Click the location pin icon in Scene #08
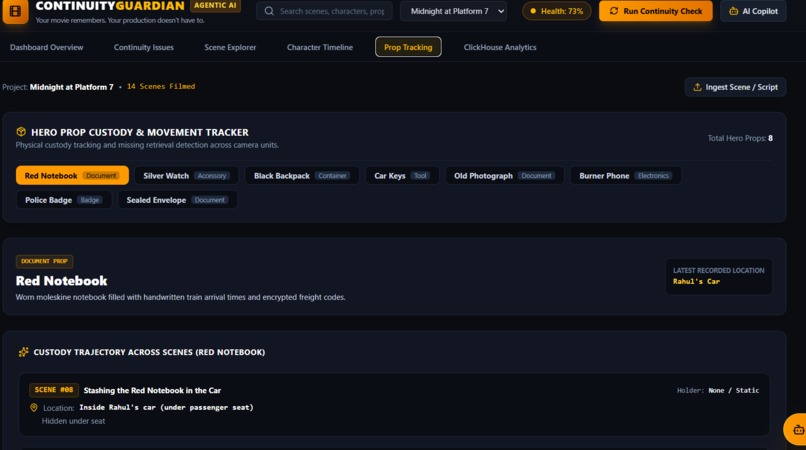 [34, 407]
